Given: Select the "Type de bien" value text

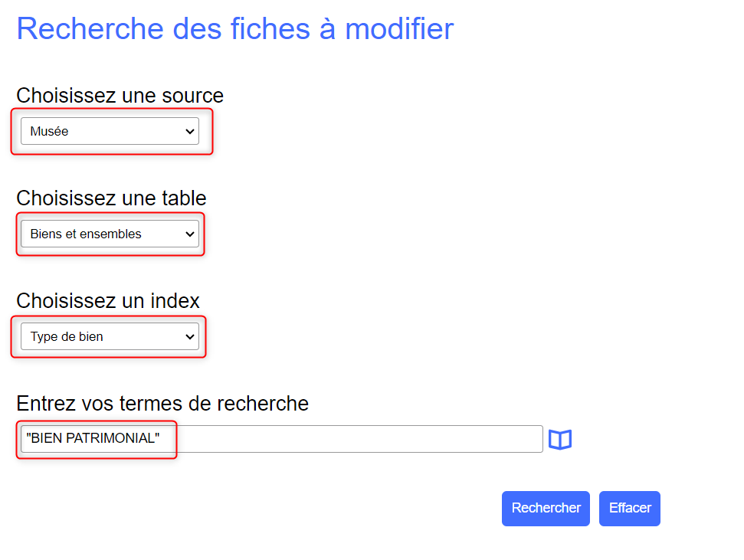Looking at the screenshot, I should (67, 337).
